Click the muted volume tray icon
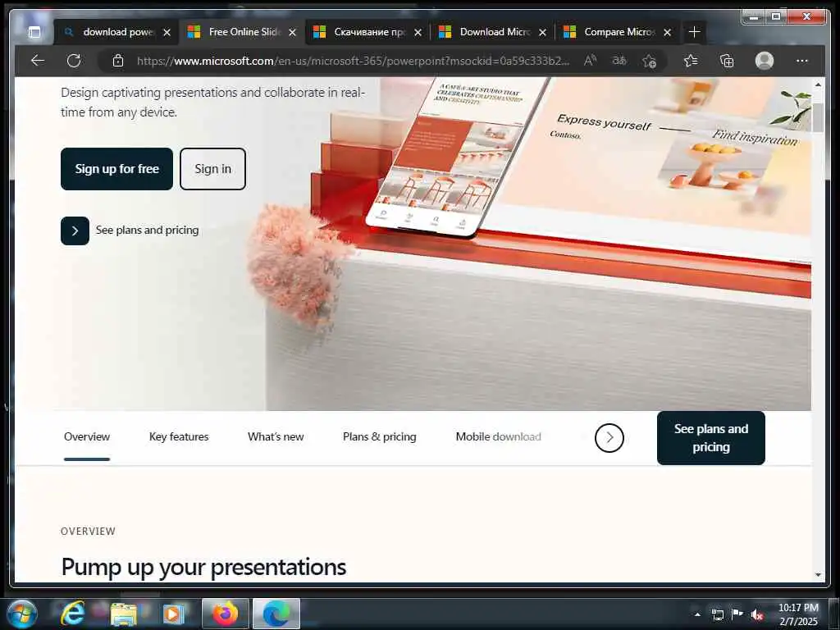Image resolution: width=840 pixels, height=630 pixels. [756, 615]
